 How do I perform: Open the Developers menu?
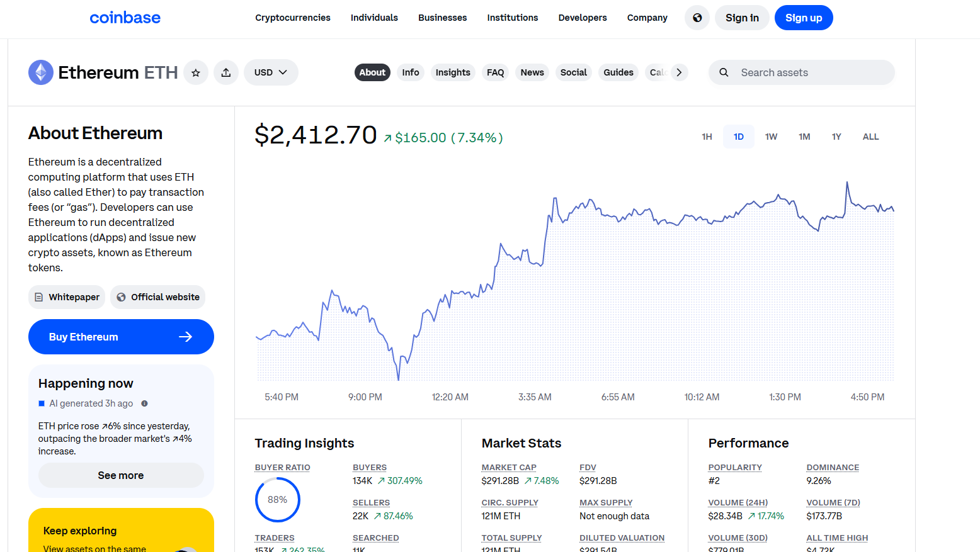pos(583,18)
